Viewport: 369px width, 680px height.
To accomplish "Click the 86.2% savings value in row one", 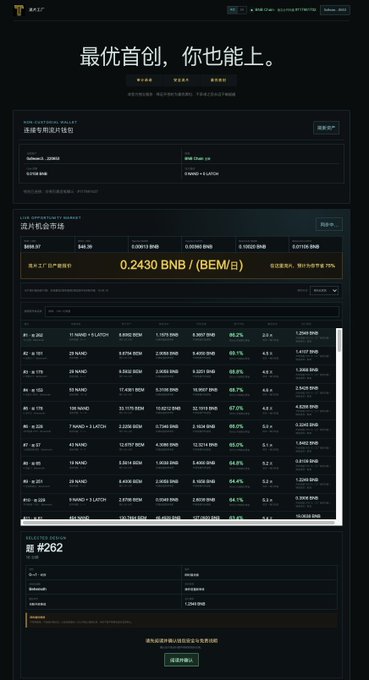I will pyautogui.click(x=236, y=335).
